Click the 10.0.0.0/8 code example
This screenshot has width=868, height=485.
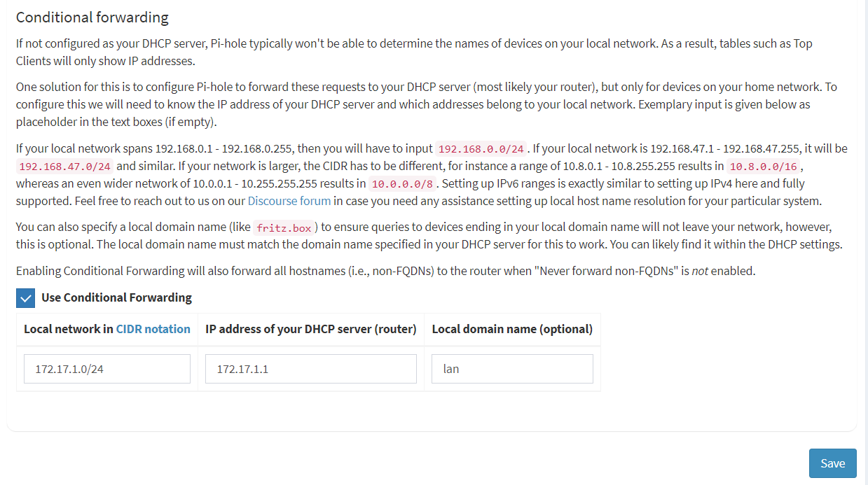coord(403,184)
